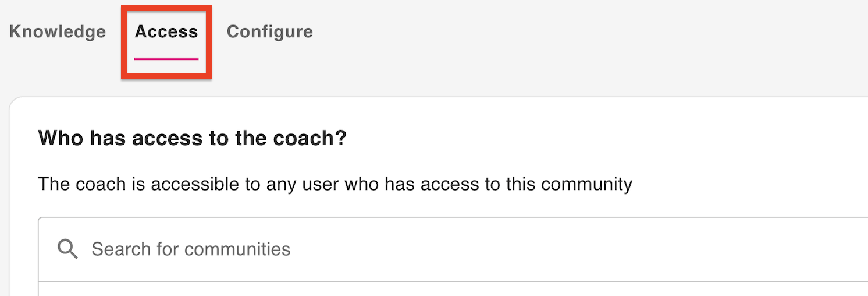
Task: Click the word "Configure" in the tab bar
Action: pyautogui.click(x=269, y=31)
